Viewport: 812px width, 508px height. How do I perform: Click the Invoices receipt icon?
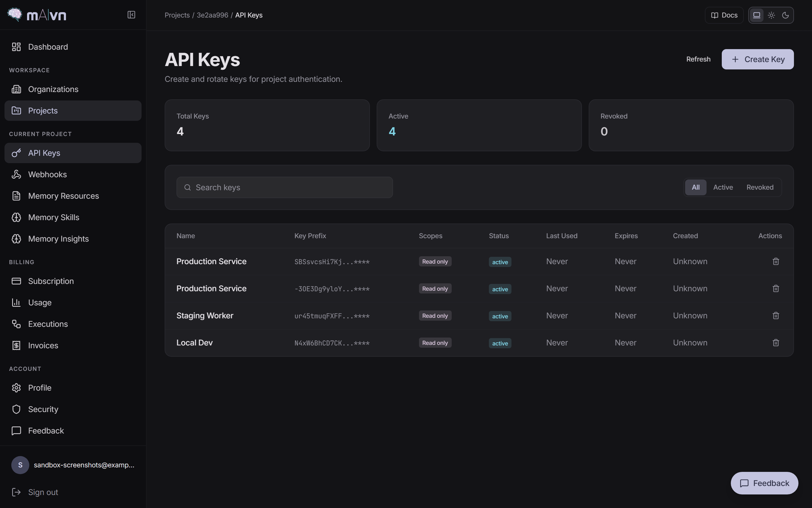coord(16,346)
